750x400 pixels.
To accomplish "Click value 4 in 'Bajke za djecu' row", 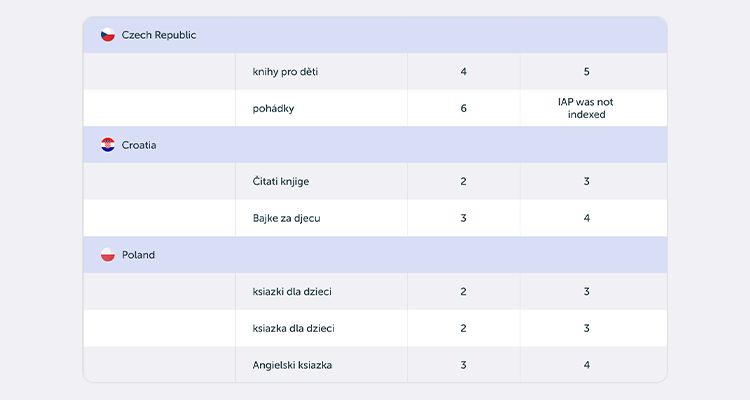I will point(586,218).
